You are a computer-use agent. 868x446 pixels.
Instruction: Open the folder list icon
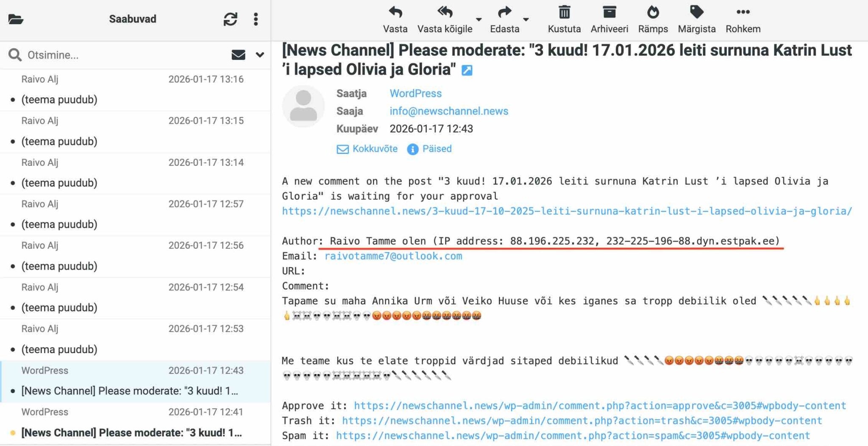16,19
